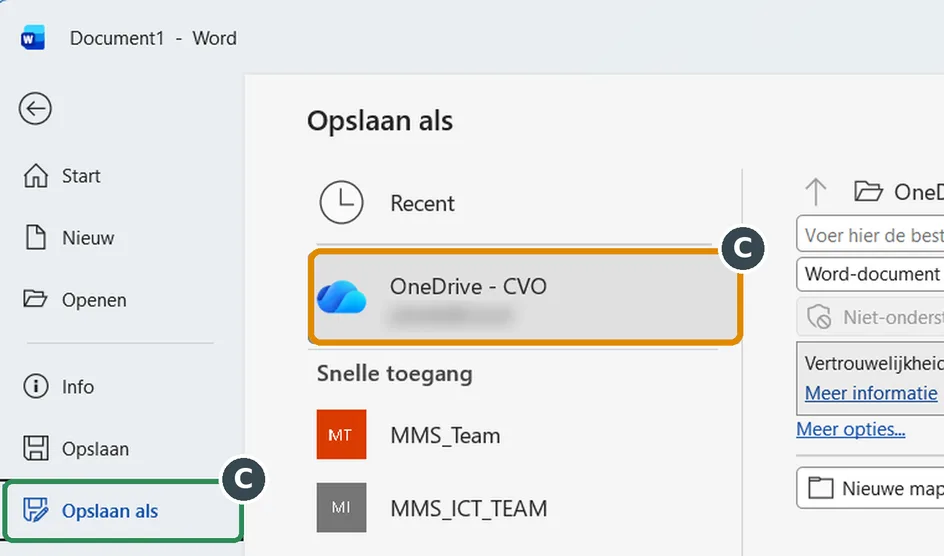
Task: Click the Start home icon
Action: point(36,176)
